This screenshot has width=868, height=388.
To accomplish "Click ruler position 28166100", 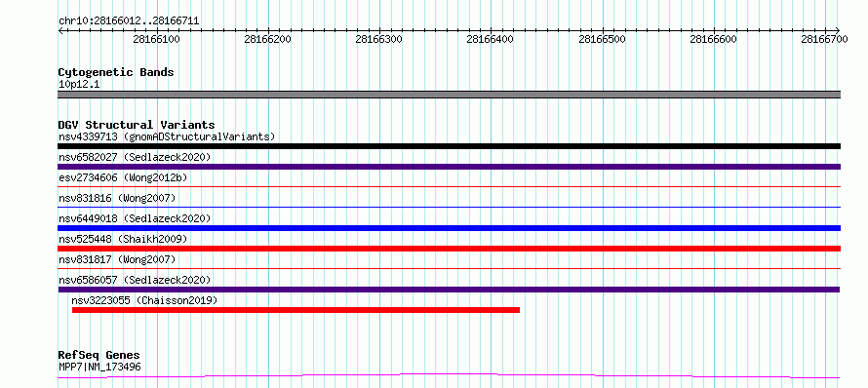I will click(157, 39).
